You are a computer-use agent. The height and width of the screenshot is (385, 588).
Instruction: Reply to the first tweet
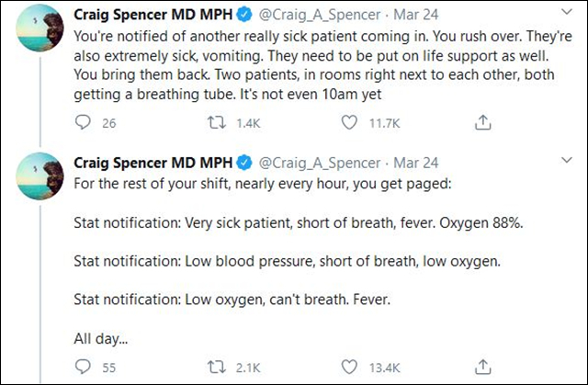[82, 123]
